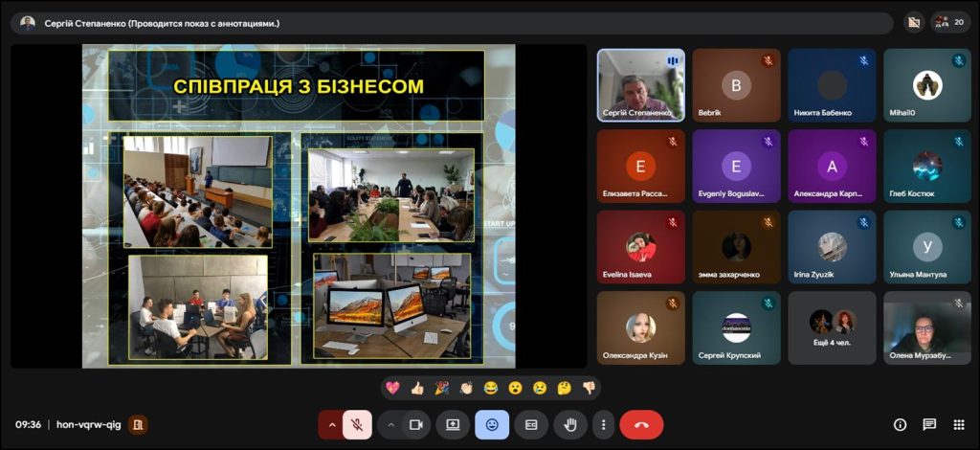Open the meeting details info icon
Image resolution: width=980 pixels, height=450 pixels.
[900, 425]
